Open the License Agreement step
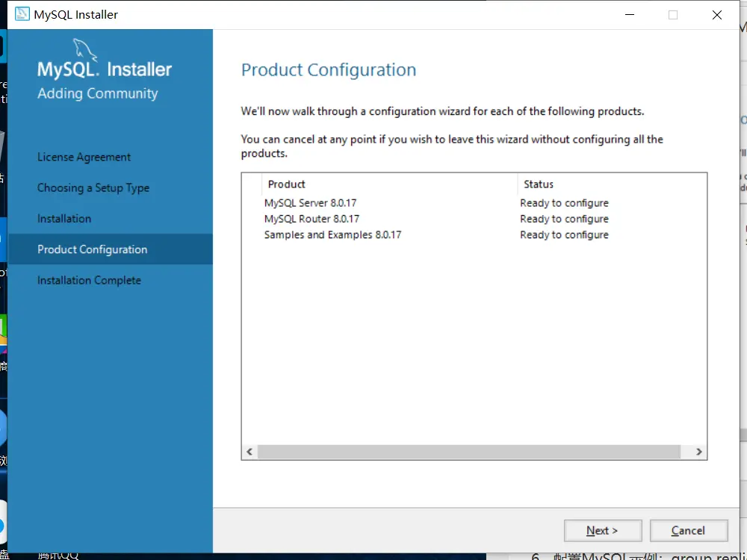747x560 pixels. coord(84,157)
